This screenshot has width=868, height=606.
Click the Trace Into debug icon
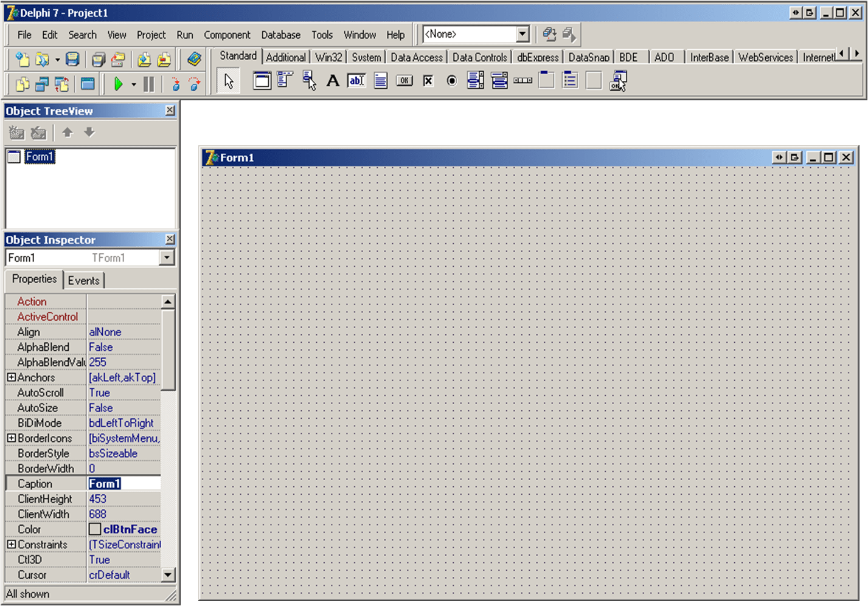pos(176,84)
